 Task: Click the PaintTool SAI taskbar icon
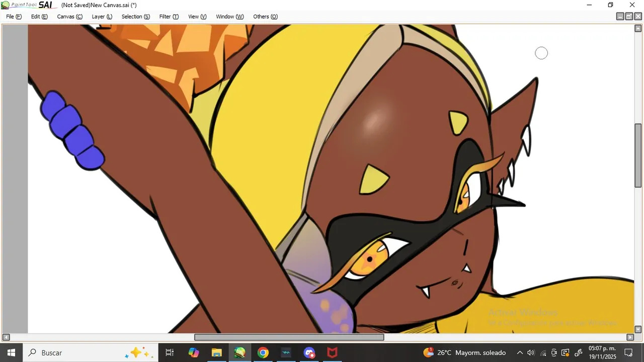(x=240, y=352)
